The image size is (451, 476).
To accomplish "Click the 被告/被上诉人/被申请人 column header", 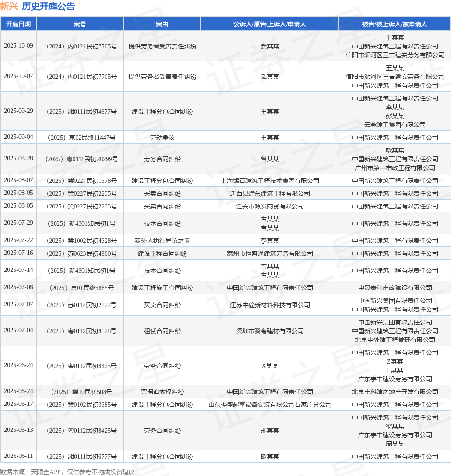I will (395, 24).
